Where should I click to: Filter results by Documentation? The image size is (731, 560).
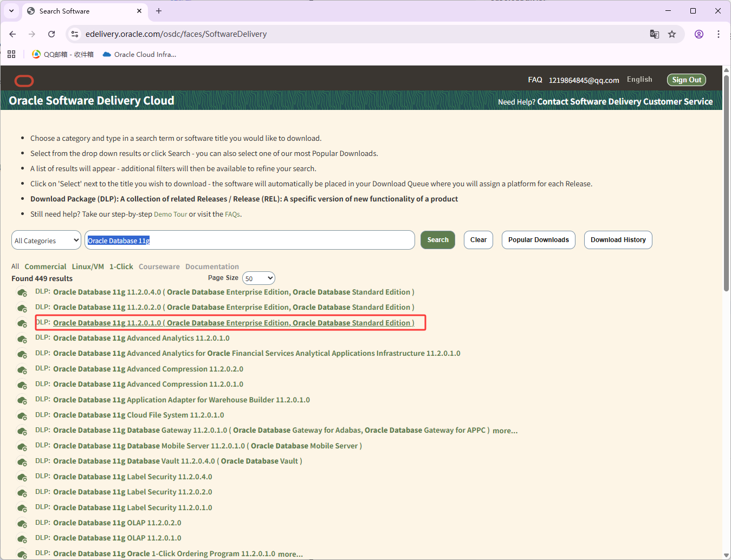212,266
